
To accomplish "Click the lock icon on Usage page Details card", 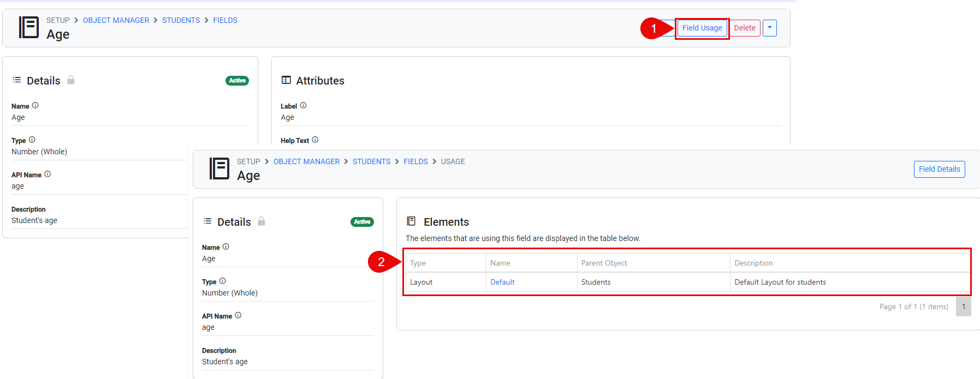I will (x=262, y=221).
